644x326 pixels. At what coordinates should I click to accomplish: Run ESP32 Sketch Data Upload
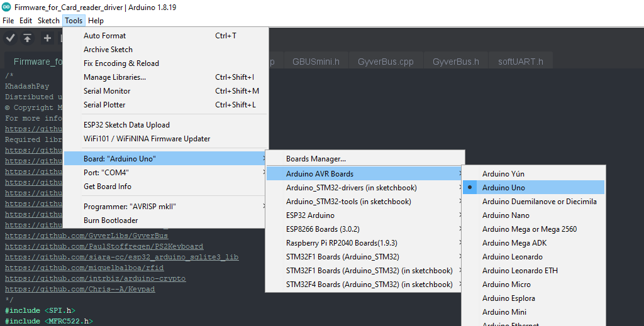click(x=166, y=125)
